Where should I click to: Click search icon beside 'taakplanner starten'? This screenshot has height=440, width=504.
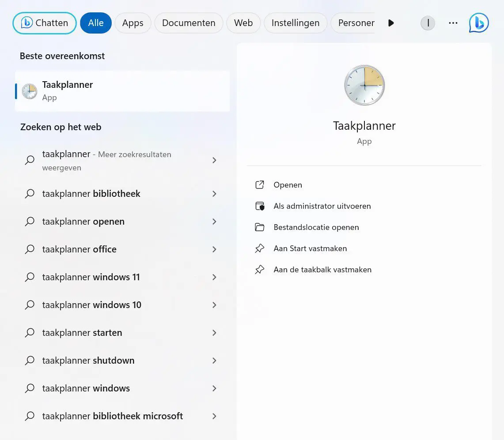click(30, 333)
